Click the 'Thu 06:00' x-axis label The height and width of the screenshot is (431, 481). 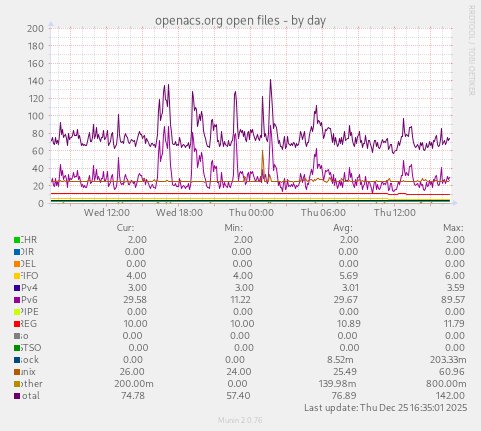coord(323,212)
